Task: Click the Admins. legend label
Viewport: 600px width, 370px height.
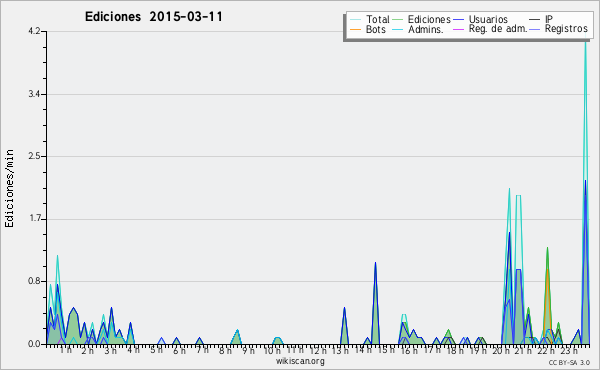Action: 426,29
